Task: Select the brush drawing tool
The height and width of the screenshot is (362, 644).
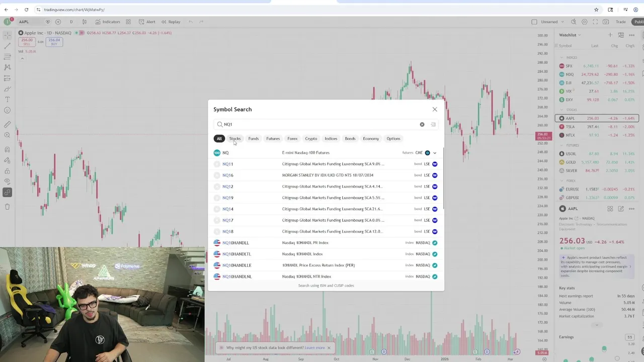Action: coord(7,89)
